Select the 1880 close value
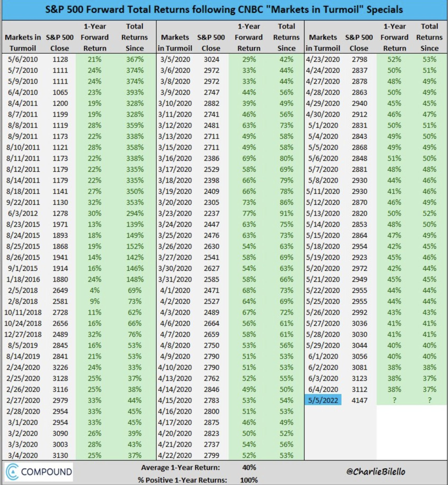The height and width of the screenshot is (485, 448). click(60, 279)
